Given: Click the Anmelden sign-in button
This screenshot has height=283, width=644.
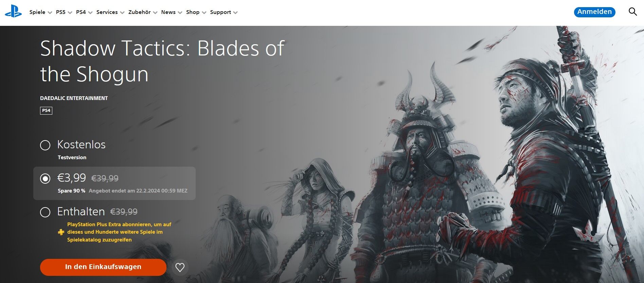Looking at the screenshot, I should pyautogui.click(x=594, y=12).
